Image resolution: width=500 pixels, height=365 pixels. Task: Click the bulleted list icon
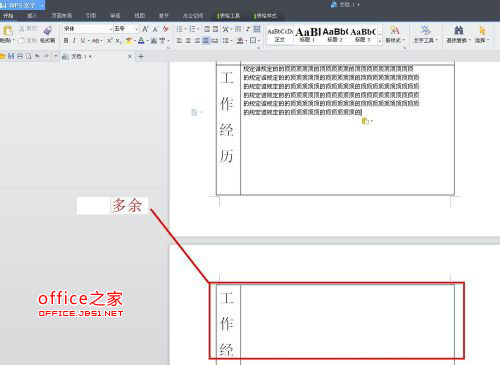pos(180,29)
